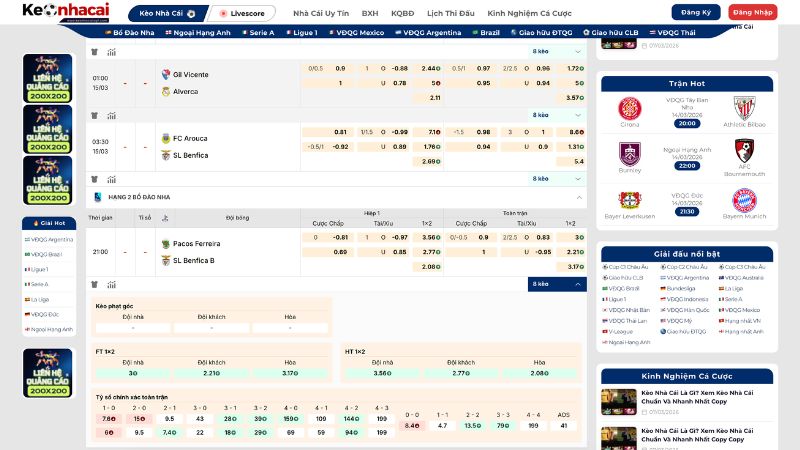Screen dimensions: 800x450
Task: Select the Kèo Nhà Cái toggle pill
Action: [x=167, y=13]
